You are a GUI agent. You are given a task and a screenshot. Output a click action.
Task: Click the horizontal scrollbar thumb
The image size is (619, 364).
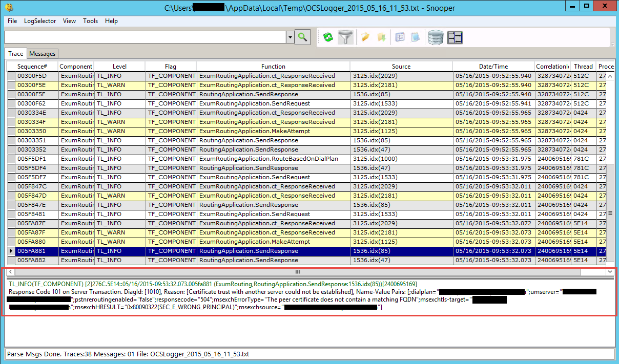click(x=297, y=272)
